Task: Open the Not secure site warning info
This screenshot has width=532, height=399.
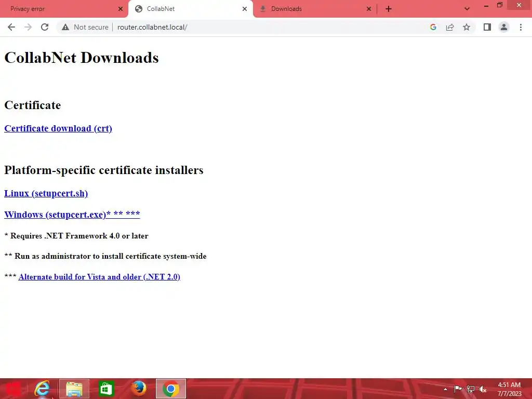Action: [x=85, y=27]
